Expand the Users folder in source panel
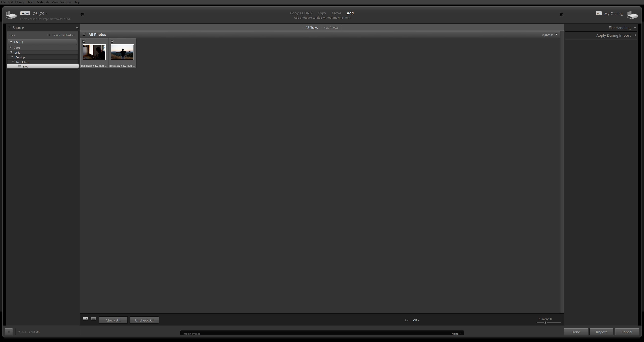 (11, 47)
